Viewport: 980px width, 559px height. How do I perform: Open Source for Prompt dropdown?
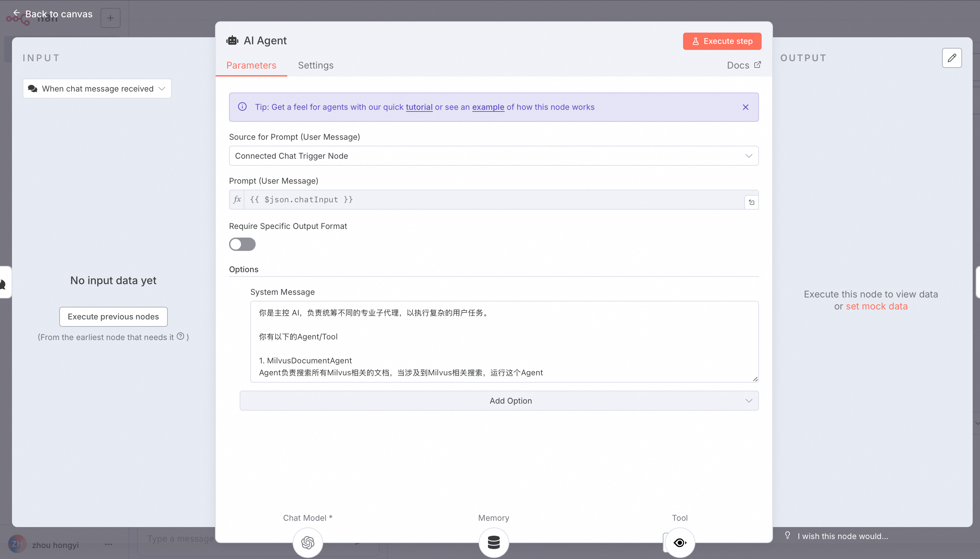coord(493,156)
